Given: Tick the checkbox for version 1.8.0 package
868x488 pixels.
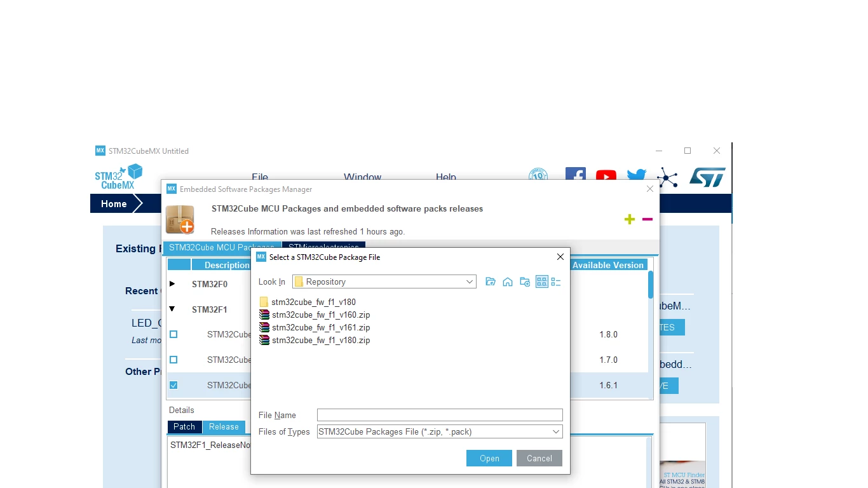Looking at the screenshot, I should pos(173,334).
